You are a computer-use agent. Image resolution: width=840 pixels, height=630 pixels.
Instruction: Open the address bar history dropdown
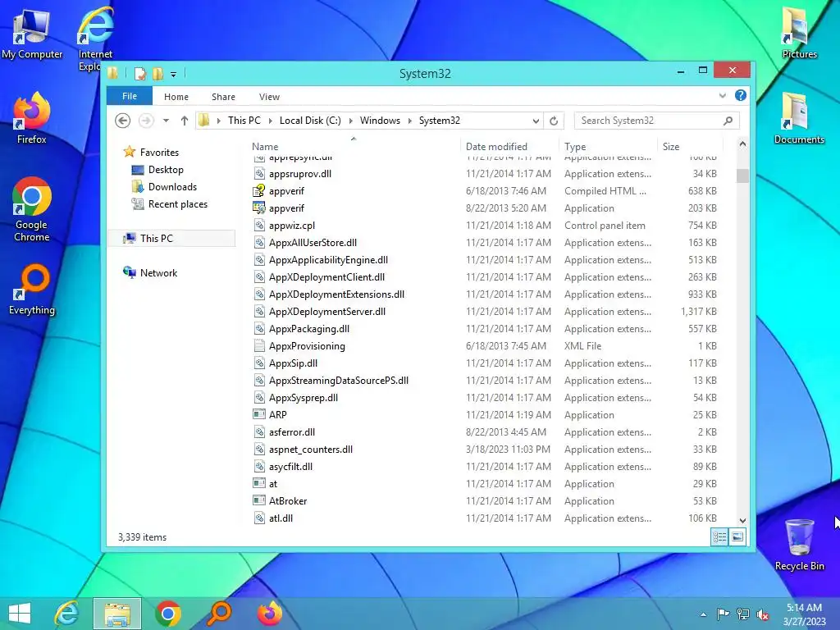point(536,121)
